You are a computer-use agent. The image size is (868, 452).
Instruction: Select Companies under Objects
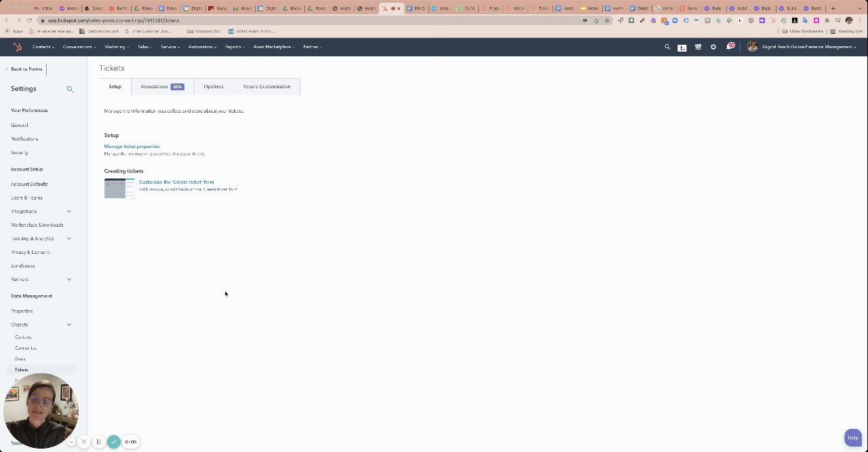(x=26, y=348)
